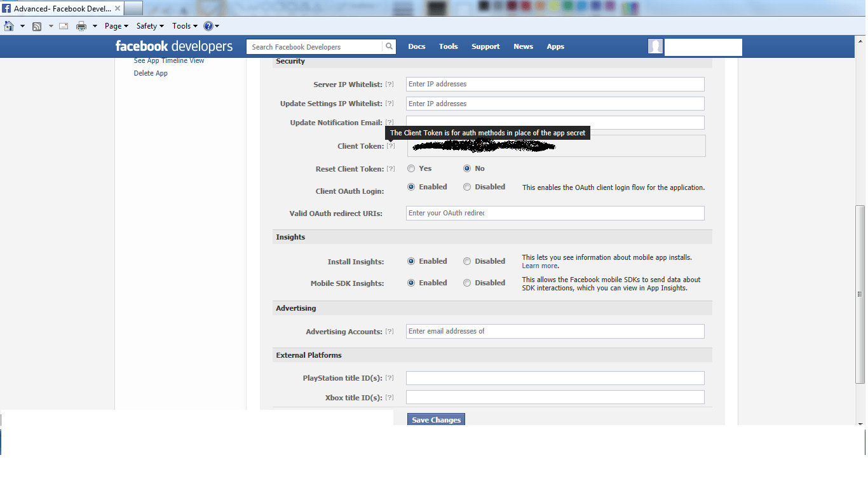This screenshot has width=868, height=488.
Task: Click the [?] beside Update Notification Email
Action: [390, 122]
